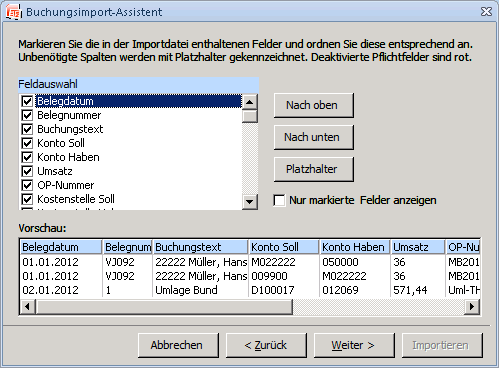This screenshot has width=499, height=368.
Task: Uncheck the Belegnummer checkbox
Action: [x=27, y=115]
